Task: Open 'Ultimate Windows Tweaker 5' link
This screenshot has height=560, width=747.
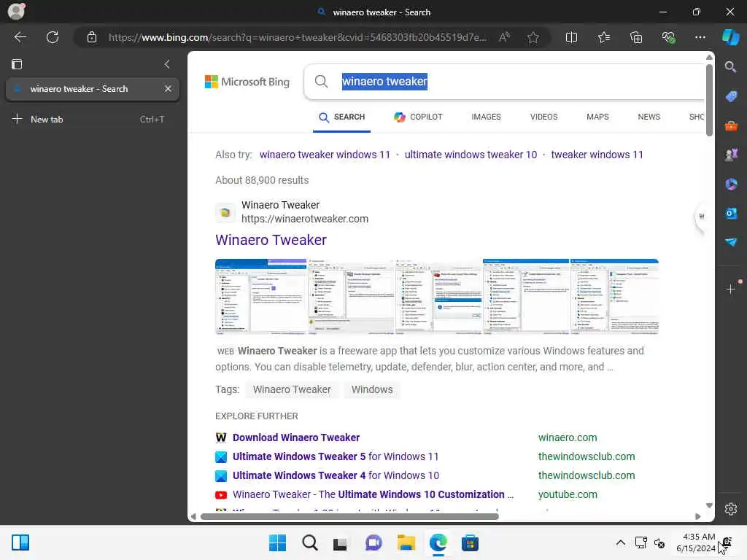Action: (x=336, y=456)
